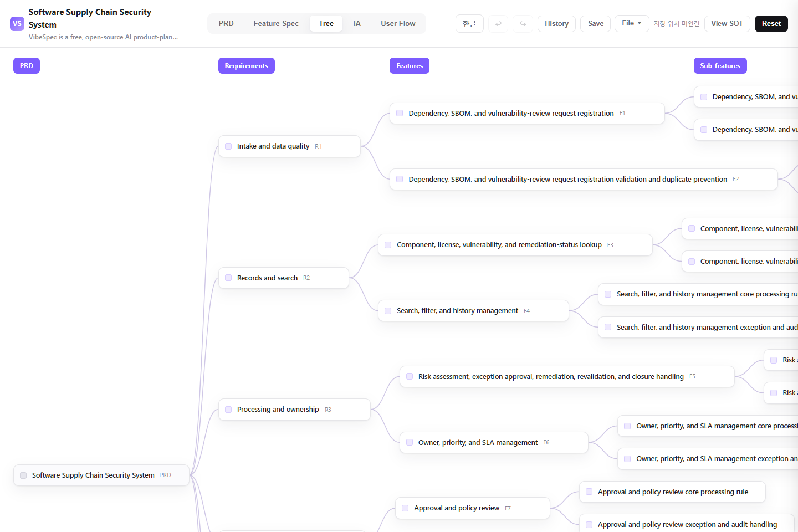The image size is (798, 532).
Task: Check Approval and policy review core processing rule checkbox
Action: (589, 492)
